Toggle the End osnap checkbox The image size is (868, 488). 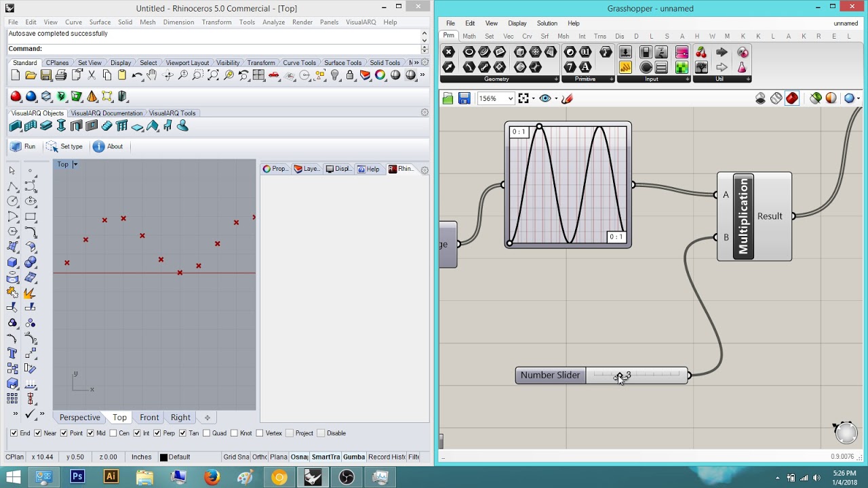(14, 433)
